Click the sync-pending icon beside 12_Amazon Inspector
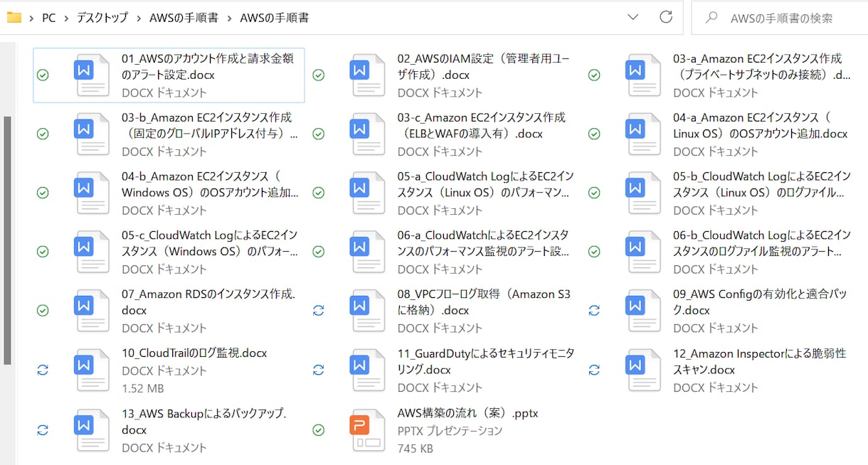Screen dimensions: 868x465 click(x=594, y=370)
